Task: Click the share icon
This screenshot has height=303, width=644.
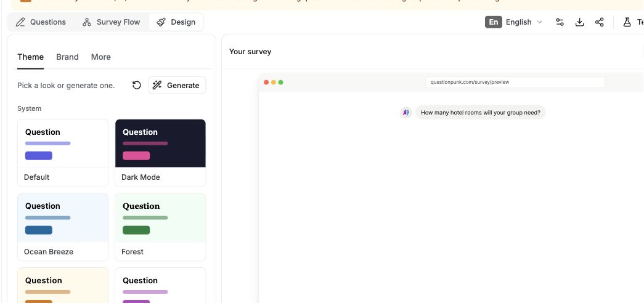Action: point(599,22)
